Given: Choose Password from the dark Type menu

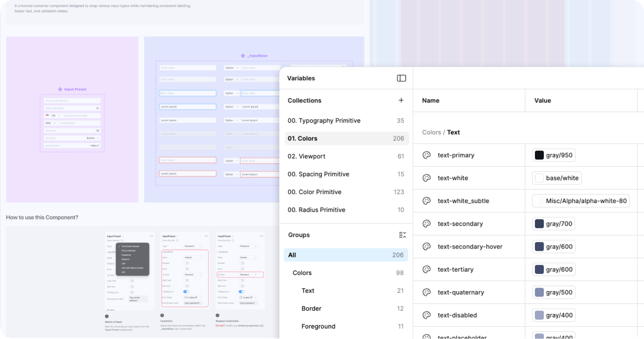Looking at the screenshot, I should click(x=126, y=255).
